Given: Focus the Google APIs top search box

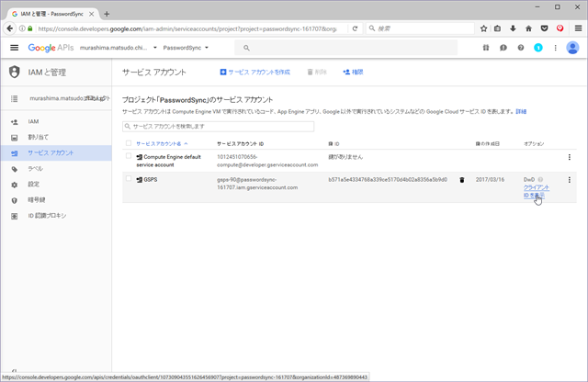Looking at the screenshot, I should pos(345,48).
